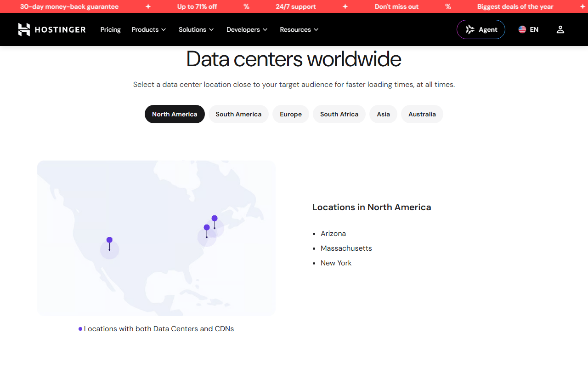Open the Pricing page
Viewport: 588px width, 368px height.
tap(111, 29)
